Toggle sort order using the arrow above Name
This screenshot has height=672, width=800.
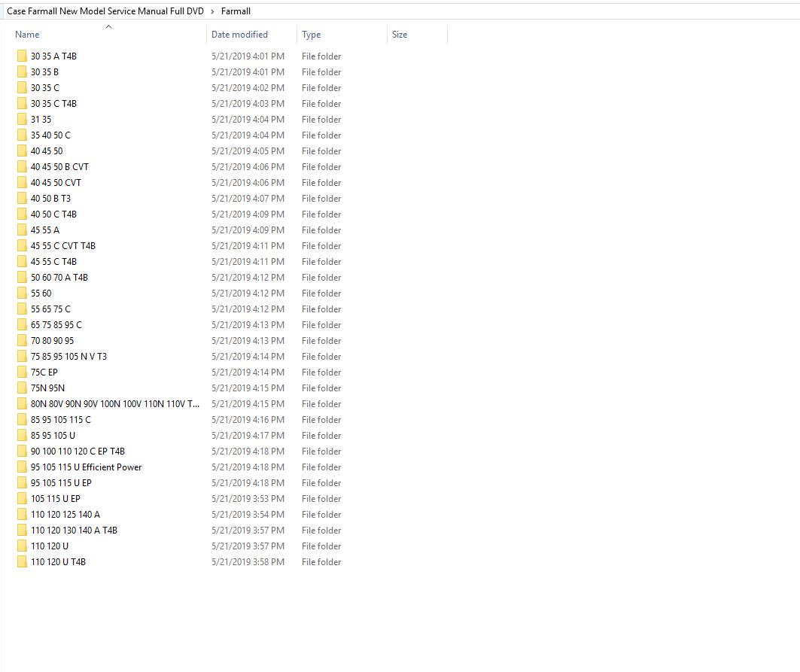click(x=108, y=26)
